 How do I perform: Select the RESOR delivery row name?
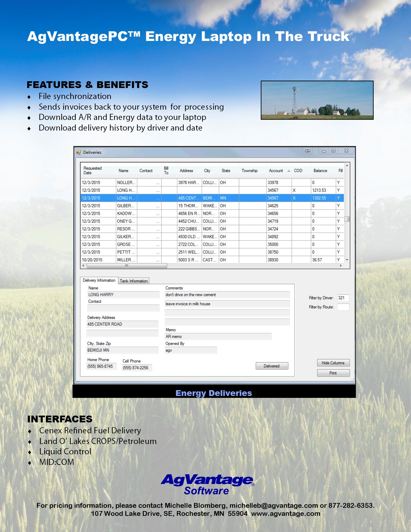[x=126, y=229]
